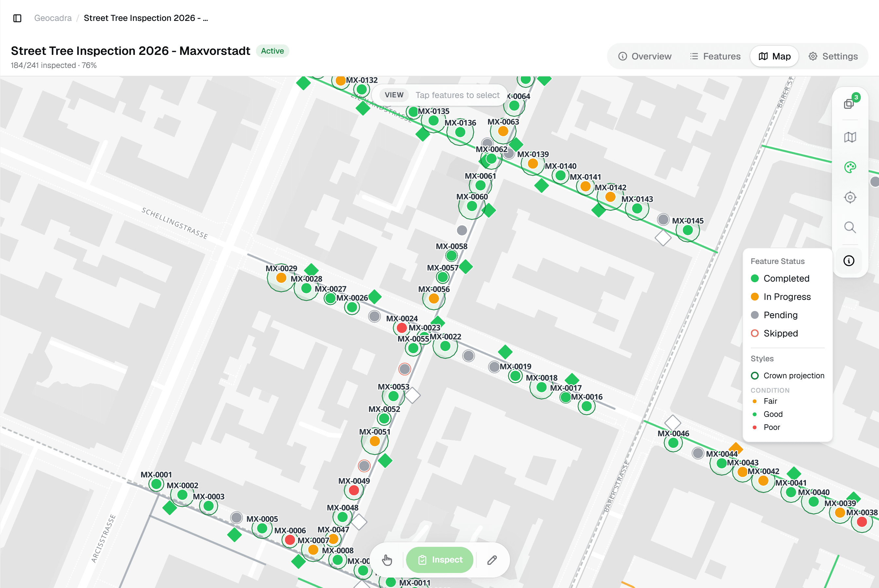The width and height of the screenshot is (879, 588).
Task: Toggle the sidebar panel icon
Action: click(17, 18)
